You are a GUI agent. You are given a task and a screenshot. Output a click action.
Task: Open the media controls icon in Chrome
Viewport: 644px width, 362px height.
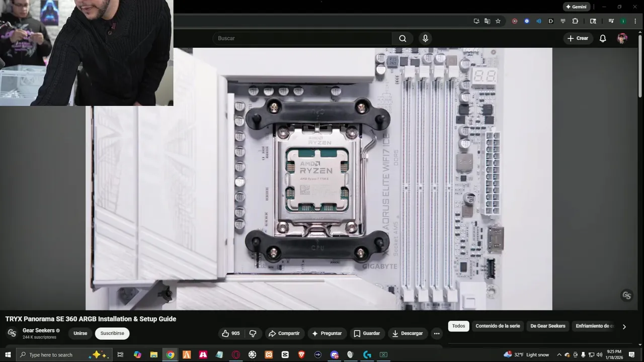point(611,21)
